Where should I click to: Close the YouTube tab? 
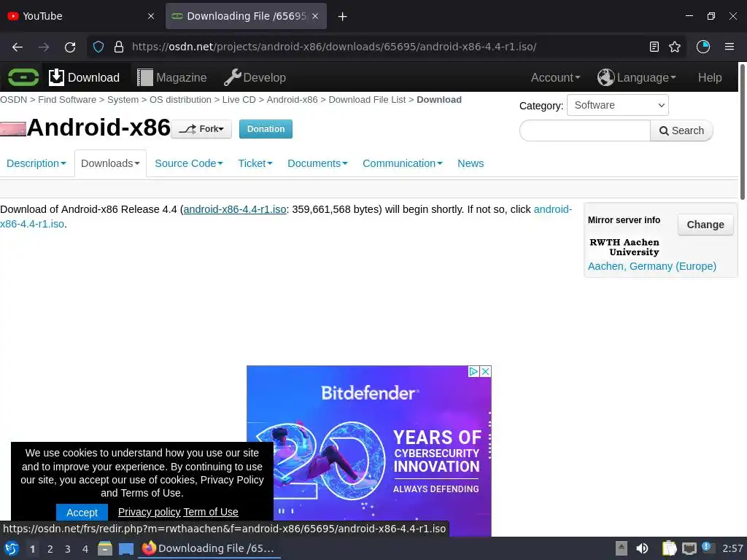coord(151,16)
